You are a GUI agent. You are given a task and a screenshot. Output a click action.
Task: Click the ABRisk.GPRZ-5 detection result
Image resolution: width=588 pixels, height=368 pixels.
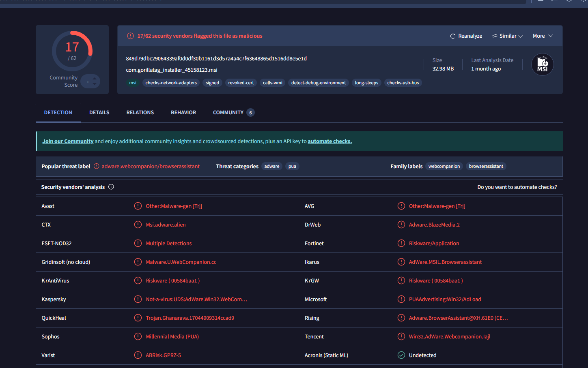[x=163, y=355]
